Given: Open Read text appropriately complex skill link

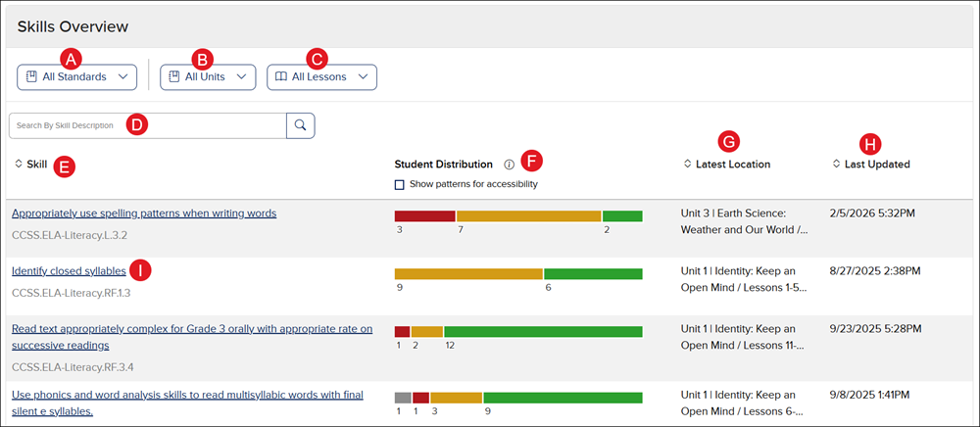Looking at the screenshot, I should click(191, 329).
